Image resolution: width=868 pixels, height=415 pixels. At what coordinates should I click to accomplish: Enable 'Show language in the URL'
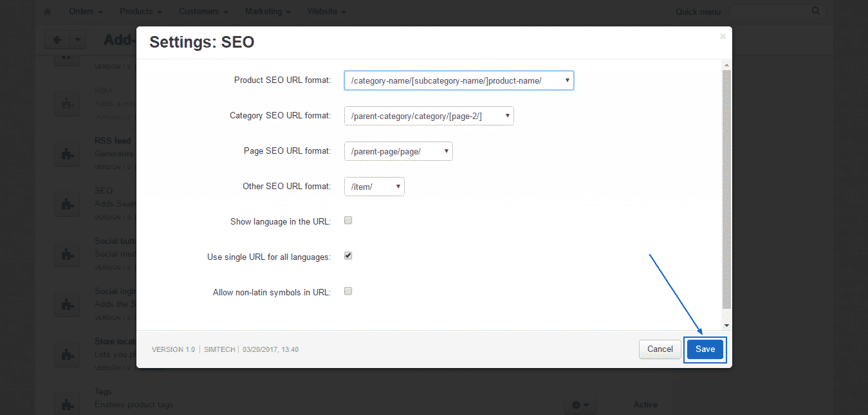348,220
